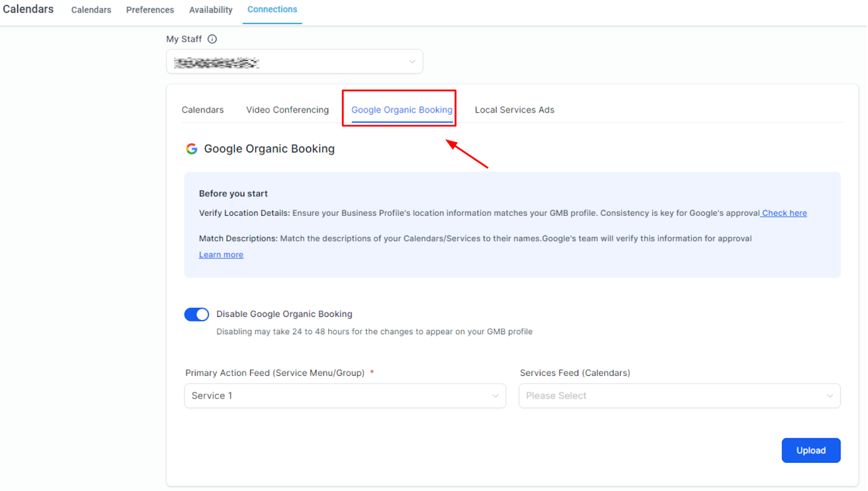Click the Disabling may take 24 to 48 hours note

click(x=374, y=332)
